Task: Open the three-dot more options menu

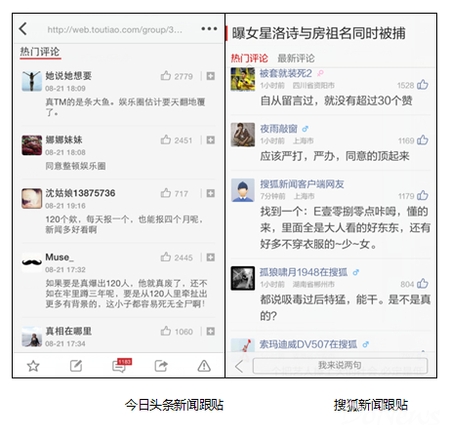Action: pyautogui.click(x=209, y=29)
